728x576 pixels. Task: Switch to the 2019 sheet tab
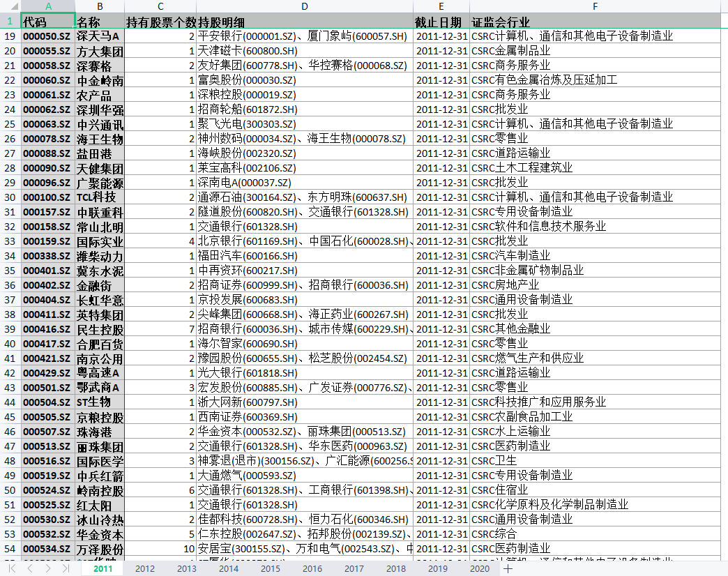(437, 568)
